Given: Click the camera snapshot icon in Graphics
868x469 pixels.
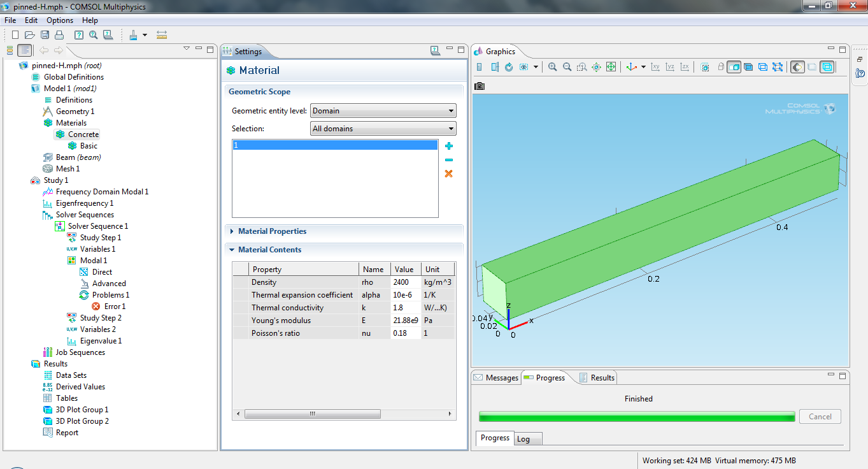Looking at the screenshot, I should pyautogui.click(x=480, y=86).
